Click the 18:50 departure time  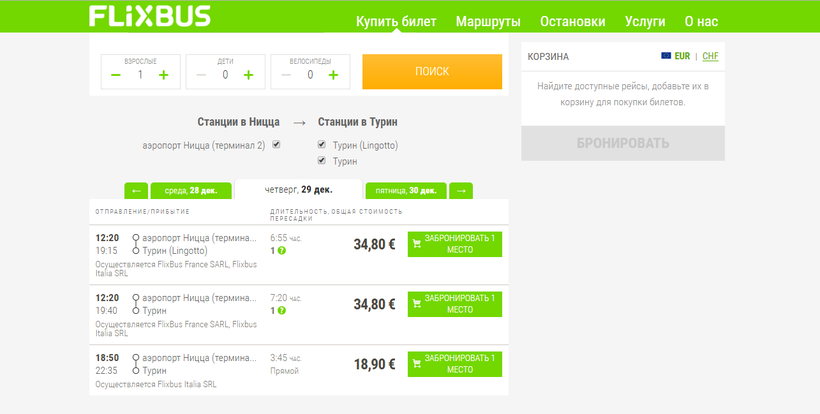107,358
